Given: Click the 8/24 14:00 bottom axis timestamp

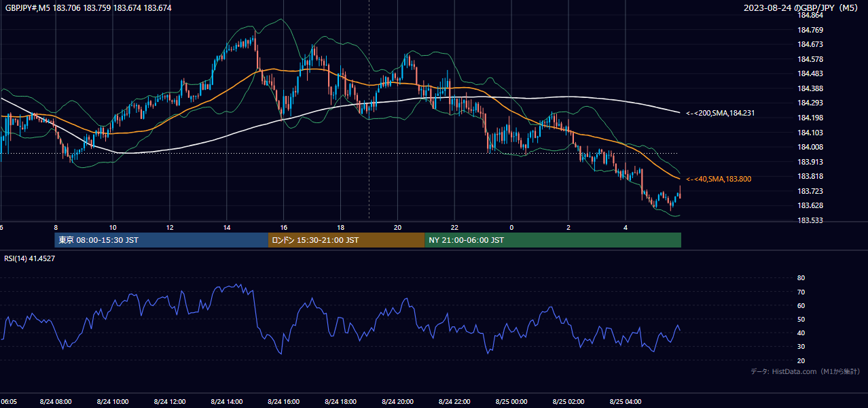Looking at the screenshot, I should [227, 401].
